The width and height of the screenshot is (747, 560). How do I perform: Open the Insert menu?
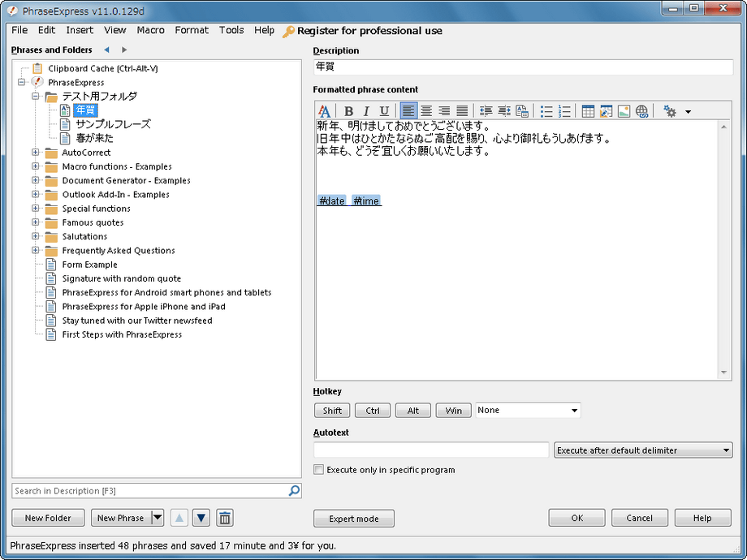click(80, 30)
